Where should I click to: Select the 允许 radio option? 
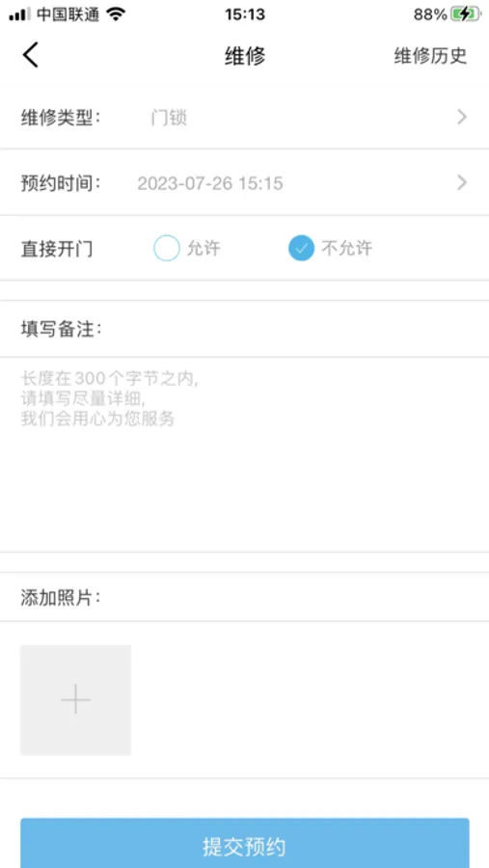(x=167, y=248)
